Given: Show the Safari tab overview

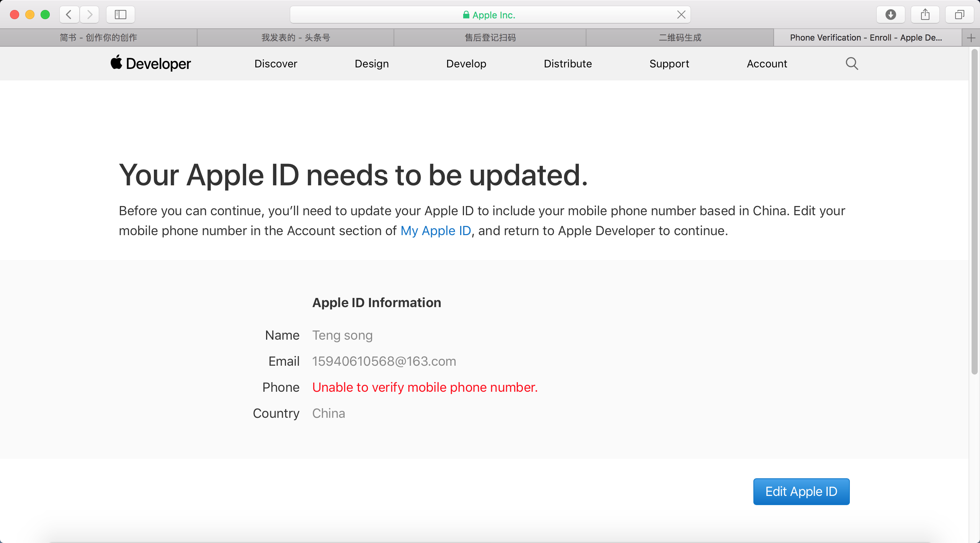Looking at the screenshot, I should coord(960,15).
